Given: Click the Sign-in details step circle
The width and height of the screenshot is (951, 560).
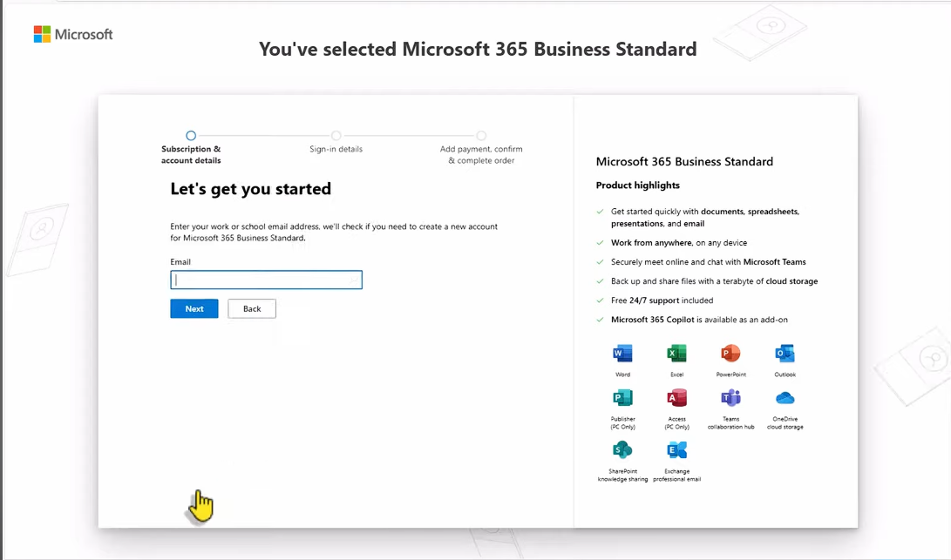Looking at the screenshot, I should [336, 136].
